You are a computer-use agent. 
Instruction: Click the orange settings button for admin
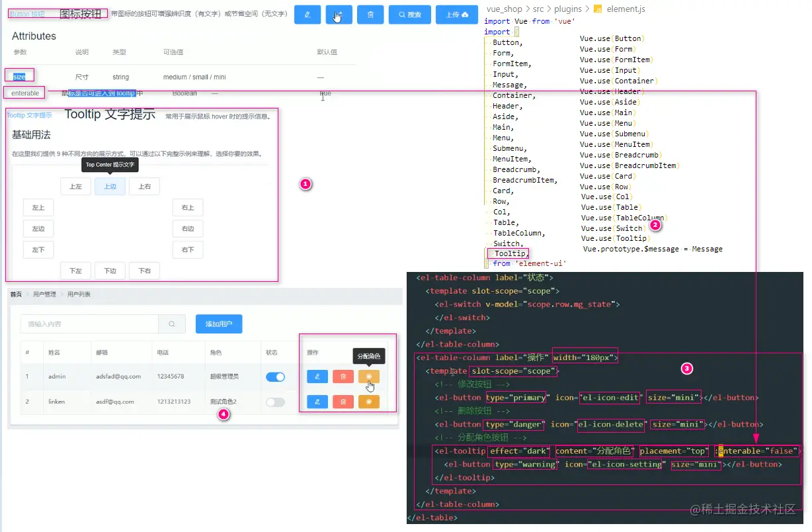click(x=369, y=377)
